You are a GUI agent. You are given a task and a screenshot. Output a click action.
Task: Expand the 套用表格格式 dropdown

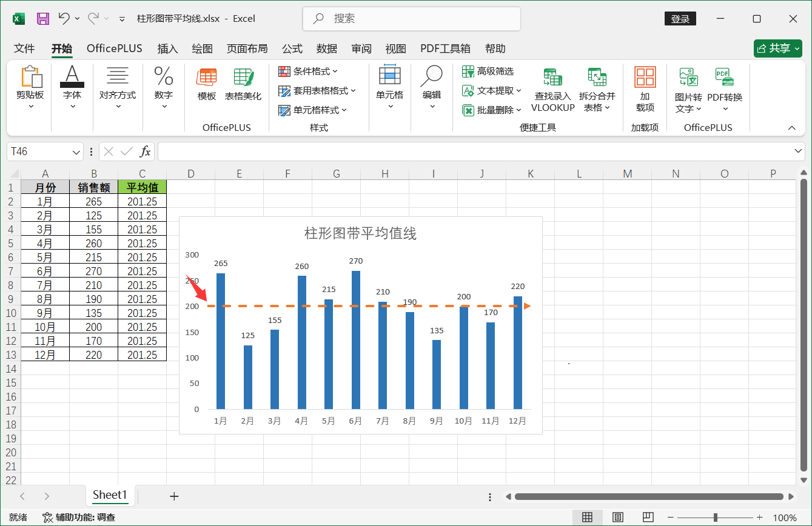(317, 91)
